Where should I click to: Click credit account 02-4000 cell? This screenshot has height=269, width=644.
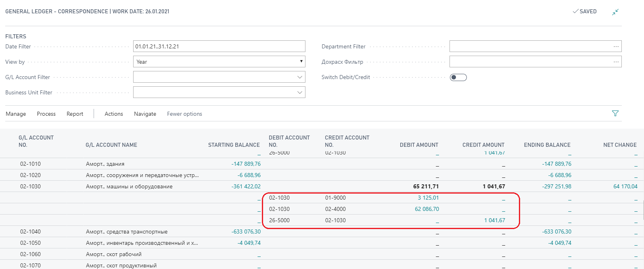tap(335, 209)
